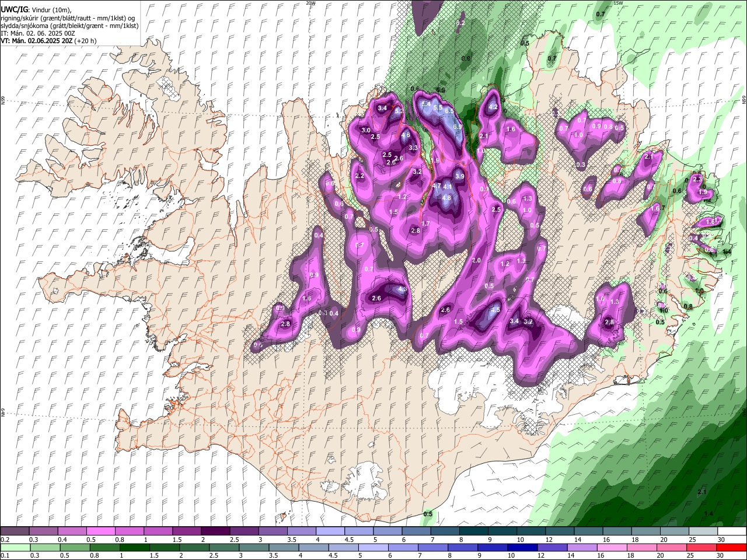Click the 'UWC/IG' title text
Viewport: 747px width, 560px height.
13,10
